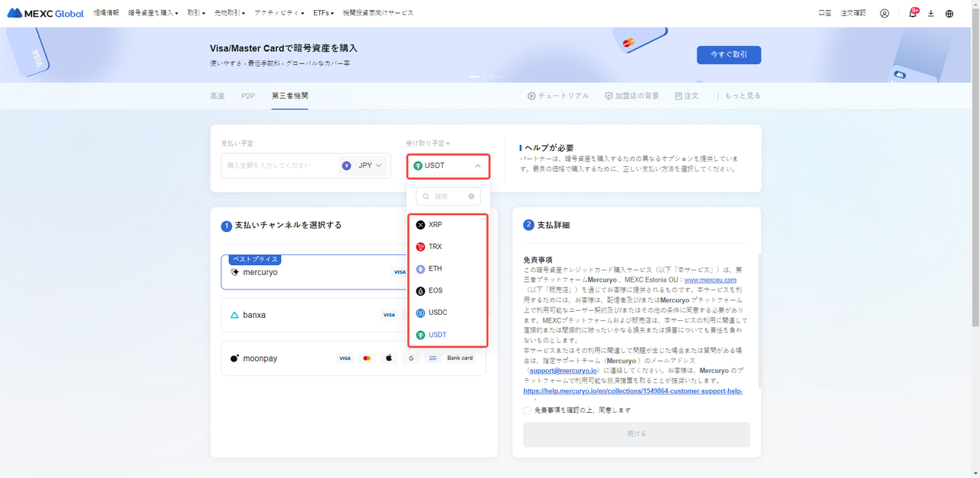Click the 今すぐ取引 banner button
The image size is (980, 478).
(x=728, y=54)
